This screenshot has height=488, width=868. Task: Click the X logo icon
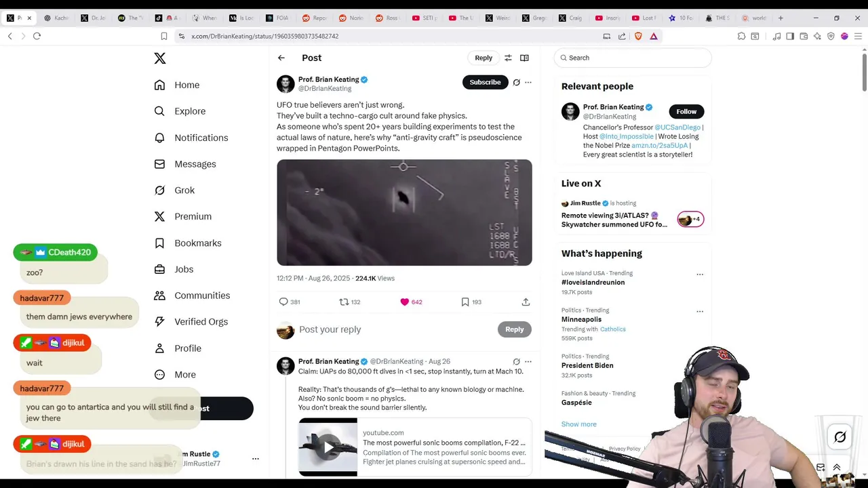[x=160, y=58]
